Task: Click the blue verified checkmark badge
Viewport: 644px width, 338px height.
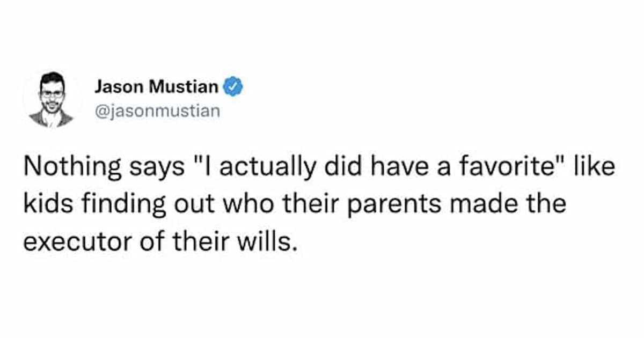Action: (234, 86)
